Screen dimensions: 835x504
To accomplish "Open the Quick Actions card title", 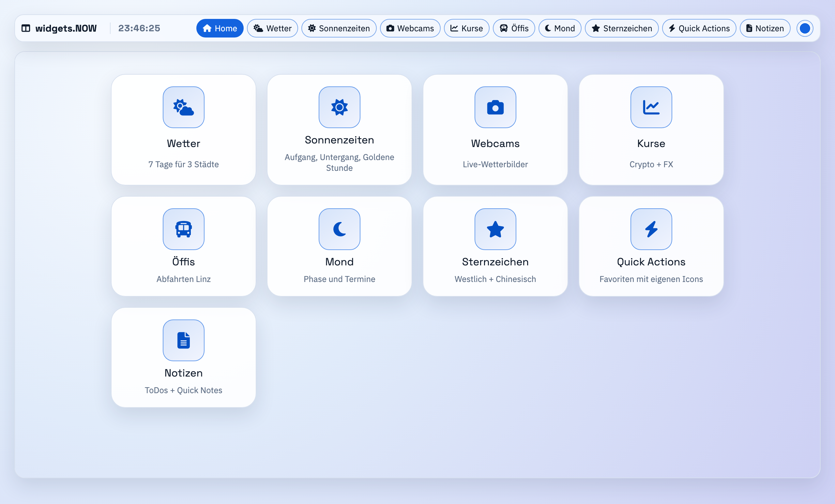I will coord(651,261).
